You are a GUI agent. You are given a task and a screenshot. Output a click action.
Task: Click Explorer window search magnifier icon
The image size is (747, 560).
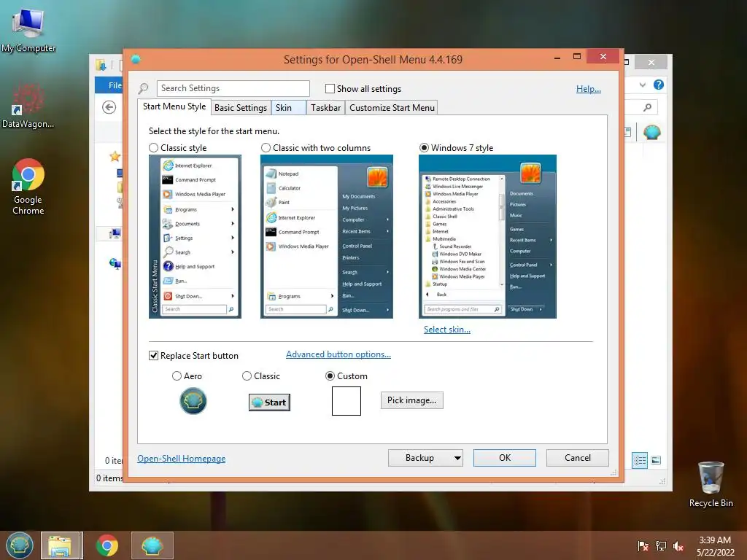point(647,108)
